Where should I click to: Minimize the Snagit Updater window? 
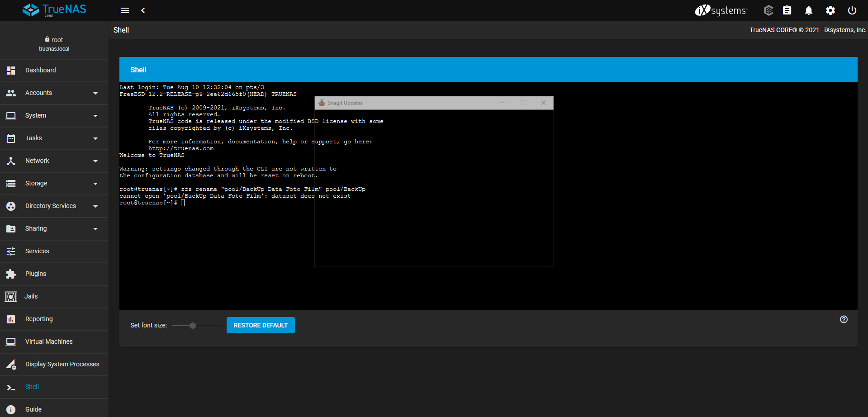point(503,103)
